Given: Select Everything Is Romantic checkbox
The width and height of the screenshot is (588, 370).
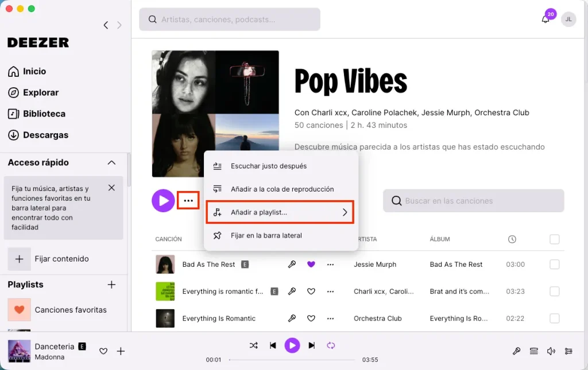Looking at the screenshot, I should [554, 318].
